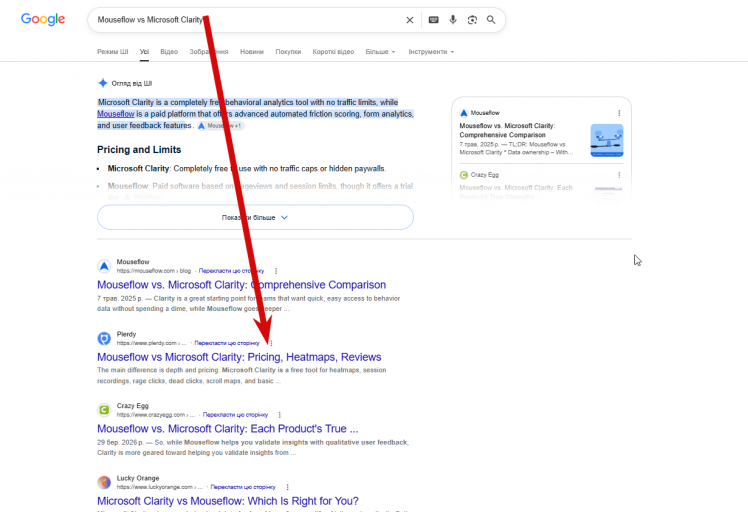Click the Pricing and Limits heading

tap(139, 150)
